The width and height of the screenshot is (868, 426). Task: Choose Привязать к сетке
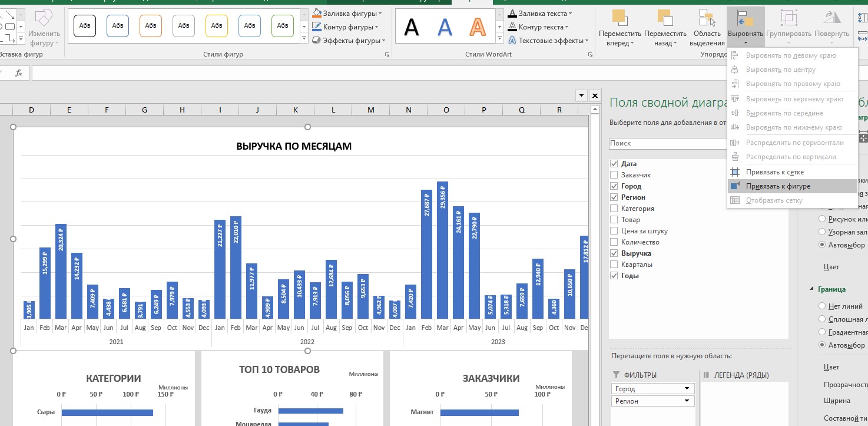(793, 172)
